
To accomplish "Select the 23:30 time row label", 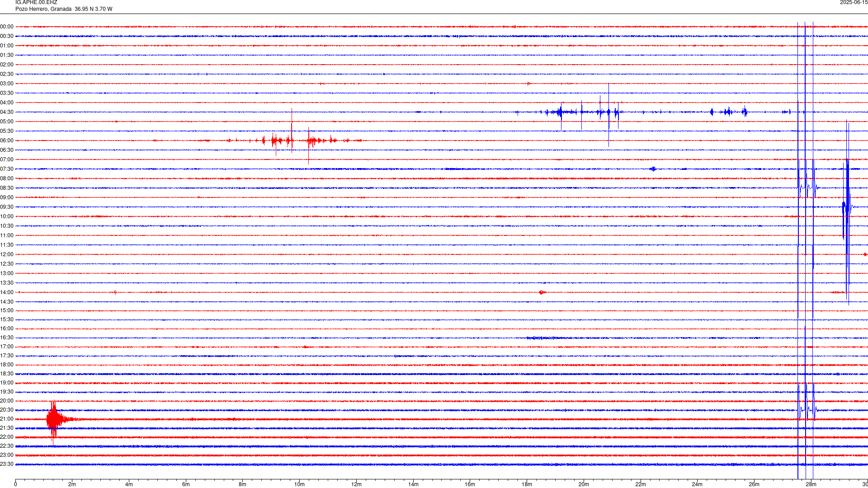I will pos(7,465).
